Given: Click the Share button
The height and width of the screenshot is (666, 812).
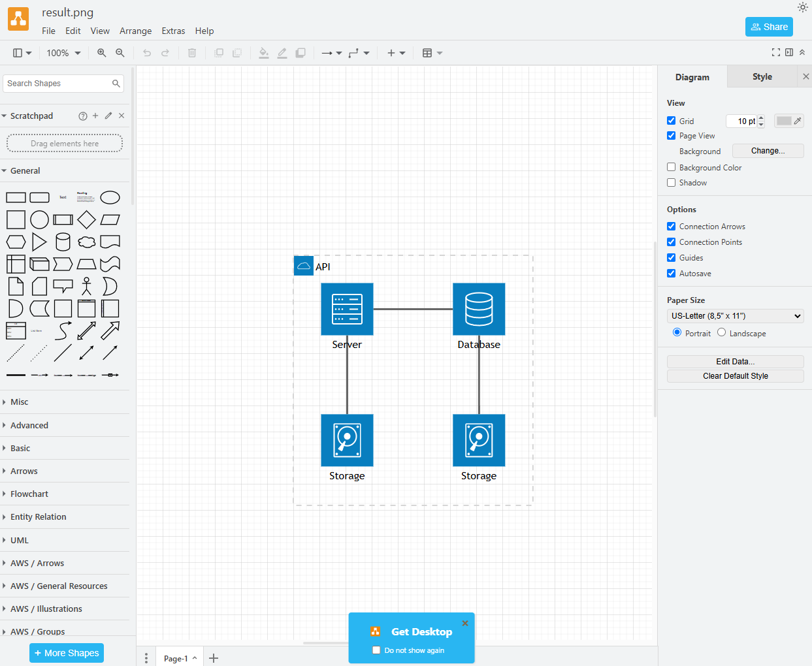Looking at the screenshot, I should click(769, 27).
